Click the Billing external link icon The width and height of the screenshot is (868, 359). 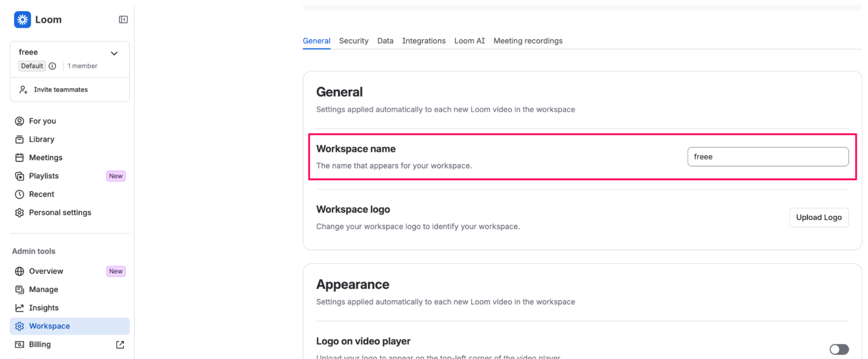coord(120,345)
